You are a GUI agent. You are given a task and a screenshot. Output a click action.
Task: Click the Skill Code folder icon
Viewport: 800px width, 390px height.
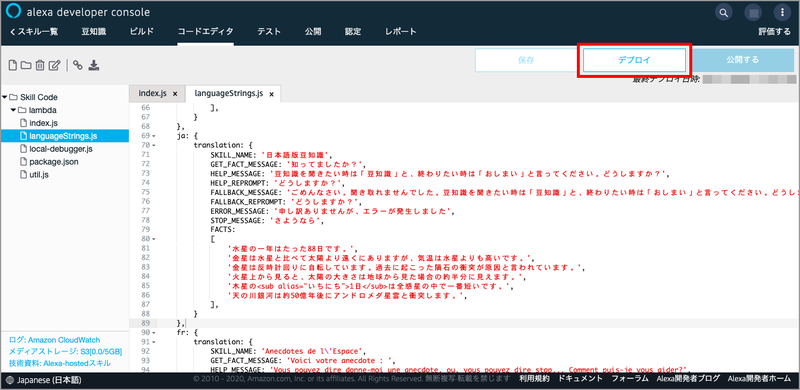point(13,97)
